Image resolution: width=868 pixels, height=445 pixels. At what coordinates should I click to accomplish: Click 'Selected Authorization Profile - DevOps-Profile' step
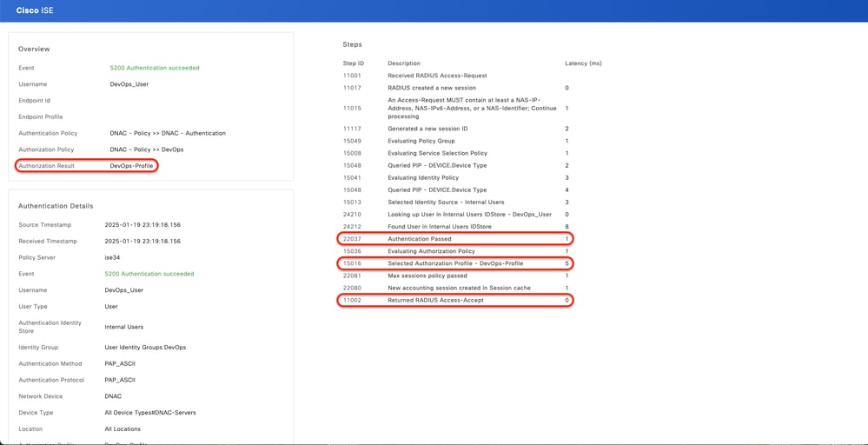455,263
